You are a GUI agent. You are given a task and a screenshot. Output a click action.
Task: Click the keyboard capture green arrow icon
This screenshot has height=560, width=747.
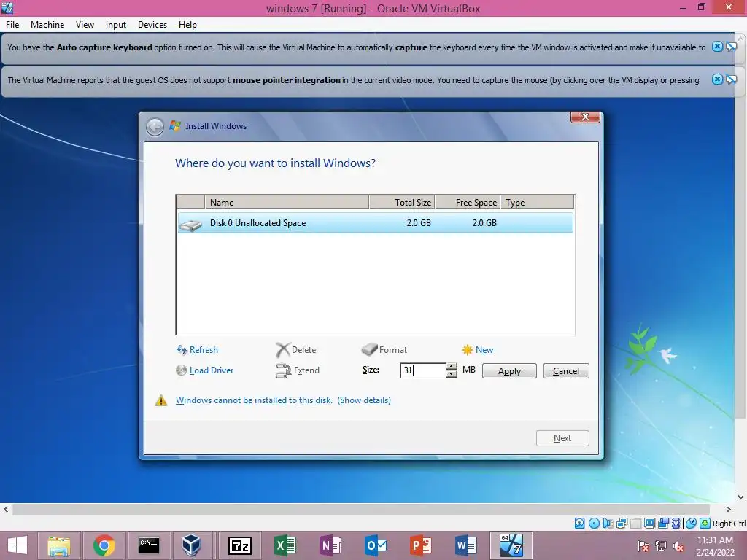[x=705, y=524]
